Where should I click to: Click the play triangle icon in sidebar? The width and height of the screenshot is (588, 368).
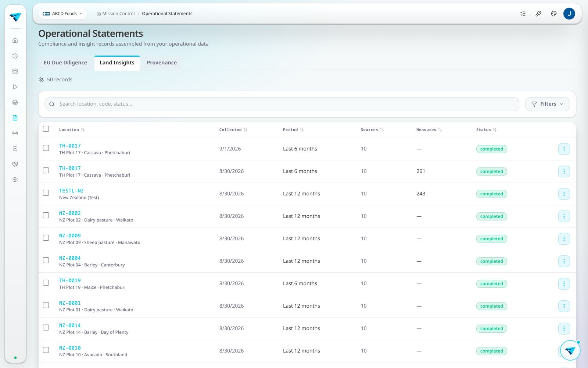pos(15,87)
